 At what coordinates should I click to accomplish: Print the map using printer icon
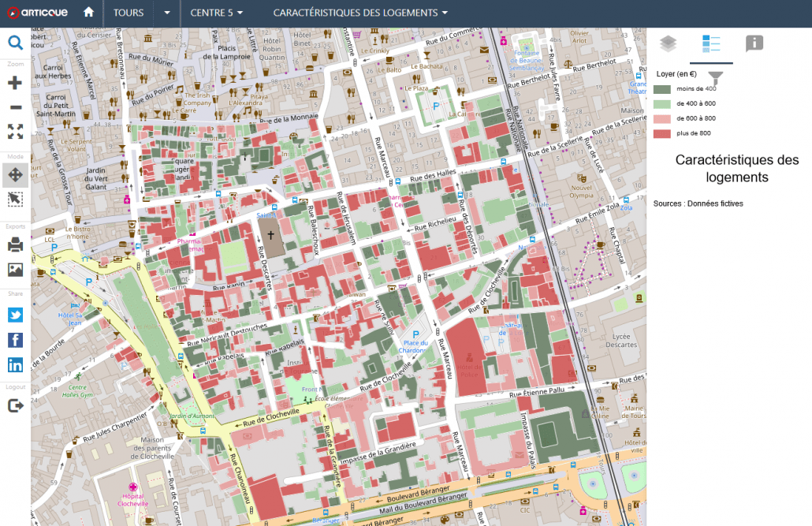tap(15, 244)
